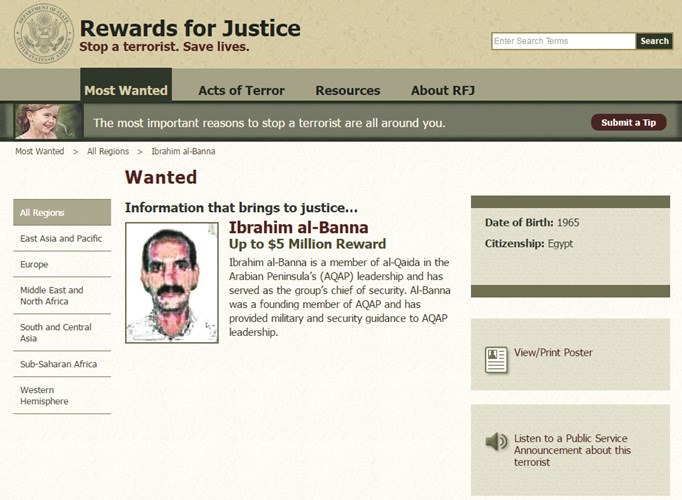The image size is (682, 500).
Task: Open the About RFJ tab
Action: click(x=443, y=90)
